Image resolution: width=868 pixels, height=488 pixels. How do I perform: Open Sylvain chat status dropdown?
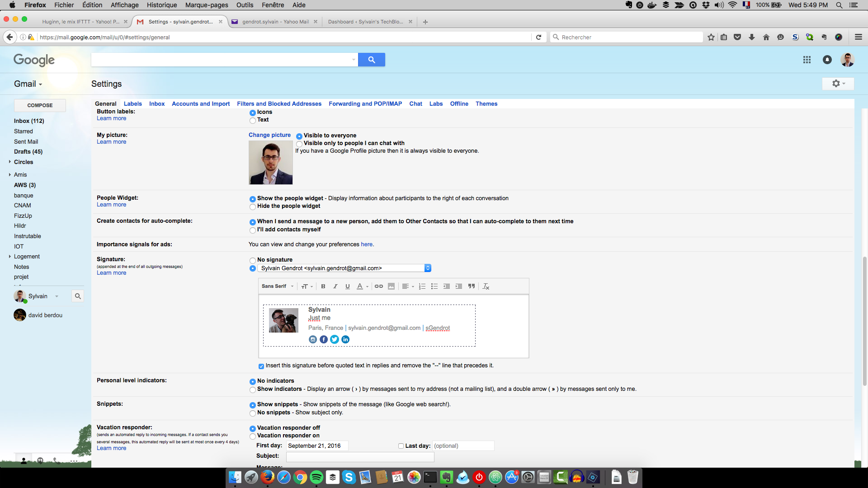click(x=57, y=296)
